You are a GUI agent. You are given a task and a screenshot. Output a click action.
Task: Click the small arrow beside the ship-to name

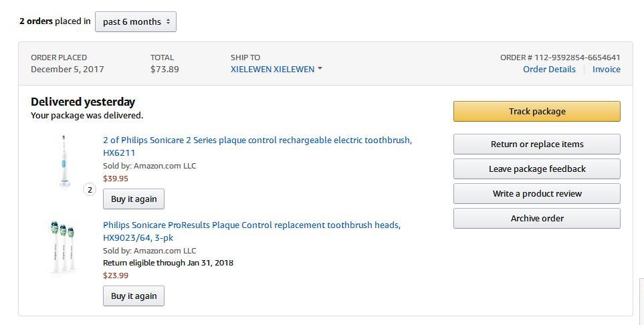pyautogui.click(x=320, y=69)
